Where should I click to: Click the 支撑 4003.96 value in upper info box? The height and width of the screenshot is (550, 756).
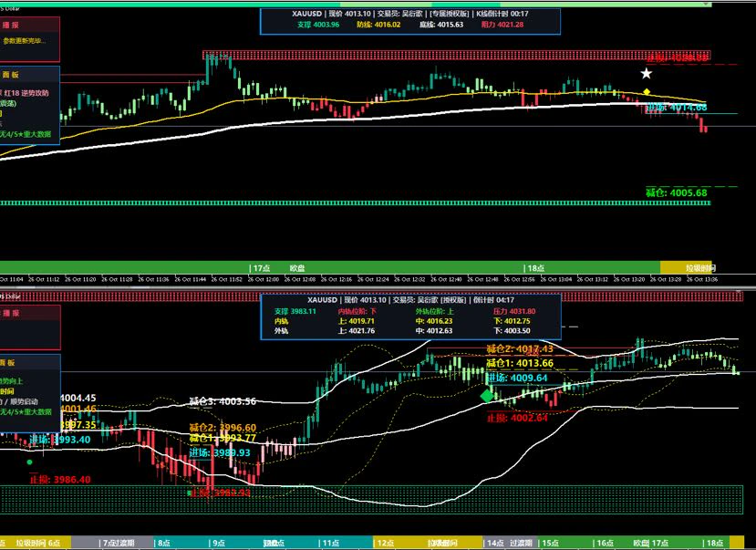(x=318, y=25)
